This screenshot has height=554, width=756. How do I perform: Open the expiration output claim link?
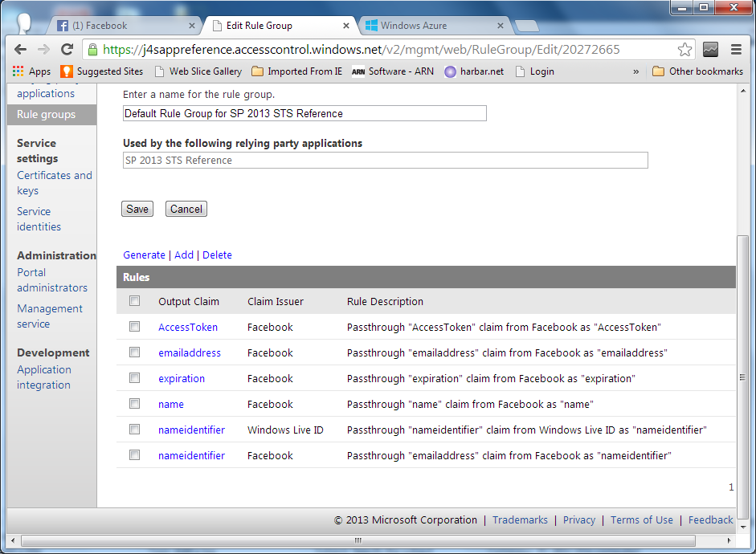coord(182,379)
